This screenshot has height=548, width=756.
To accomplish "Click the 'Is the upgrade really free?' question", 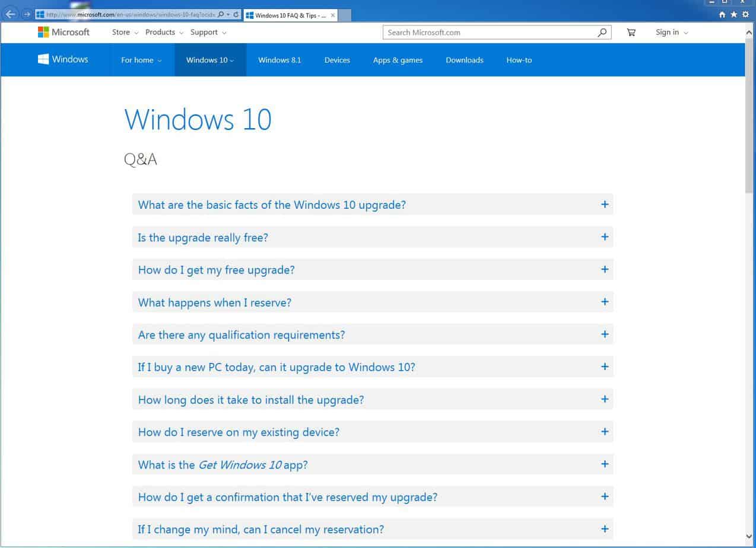I will click(203, 237).
